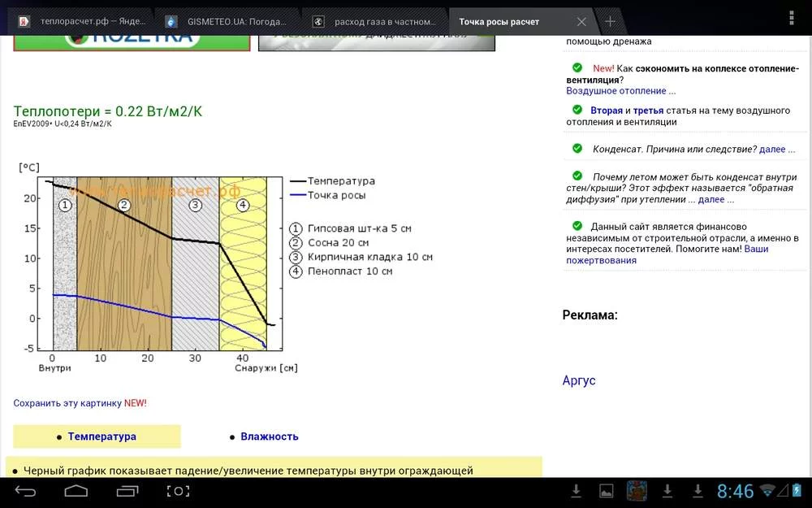Image resolution: width=812 pixels, height=508 pixels.
Task: Tap the download arrow next to the clock
Action: (x=698, y=490)
